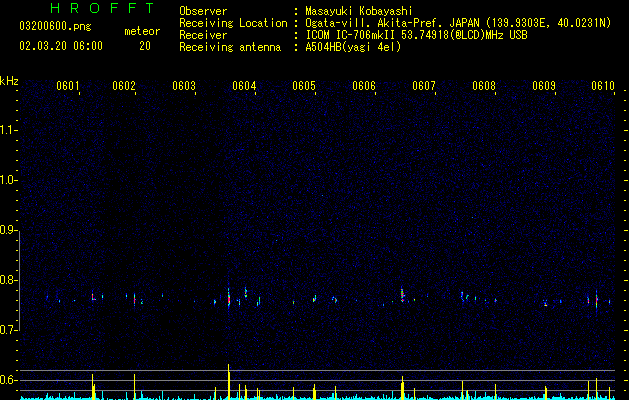Click the 0601 time marker
Viewport: 629px width, 400px height.
(x=67, y=86)
